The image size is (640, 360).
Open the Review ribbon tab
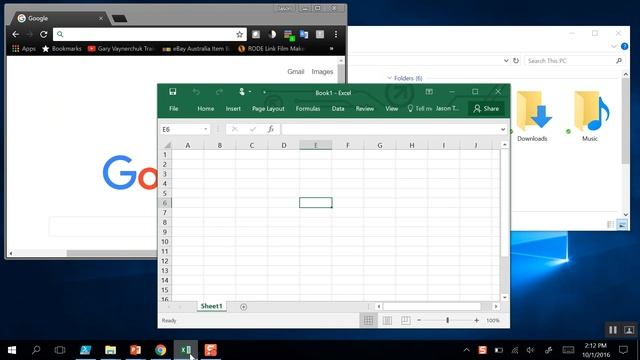[x=364, y=109]
